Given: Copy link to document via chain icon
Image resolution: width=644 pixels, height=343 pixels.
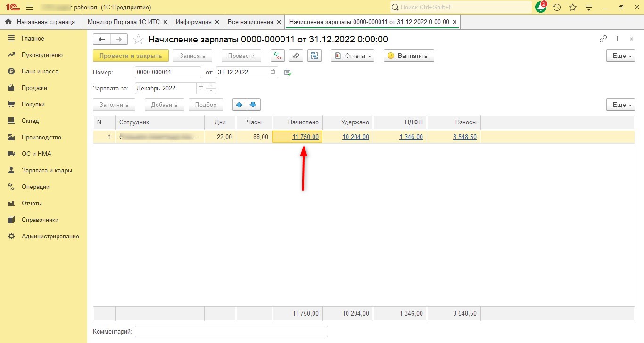Looking at the screenshot, I should click(x=603, y=39).
